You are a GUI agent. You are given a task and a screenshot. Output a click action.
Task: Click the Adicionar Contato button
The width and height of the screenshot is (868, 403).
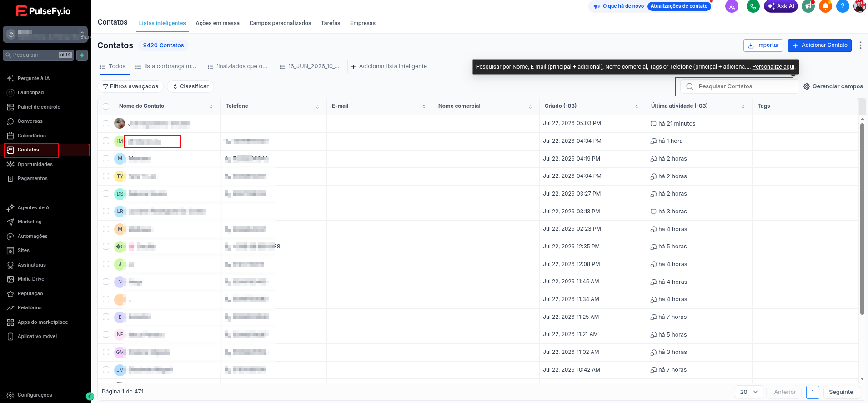[x=820, y=45]
